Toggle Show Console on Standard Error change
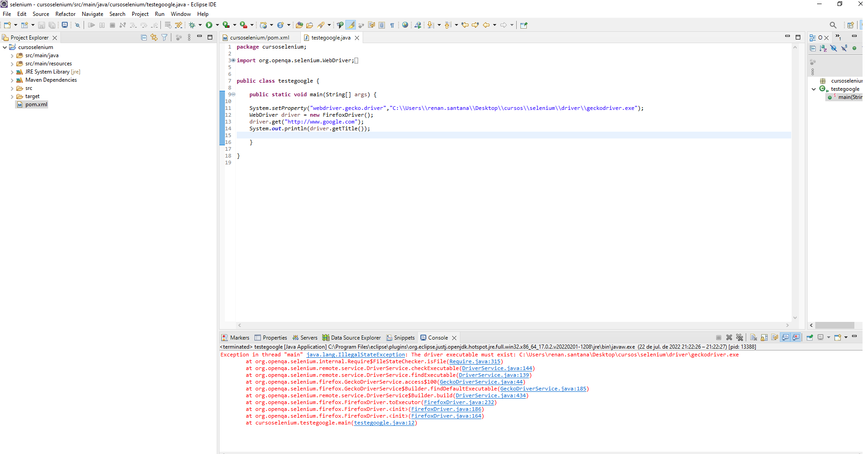Image resolution: width=868 pixels, height=454 pixels. (x=796, y=337)
